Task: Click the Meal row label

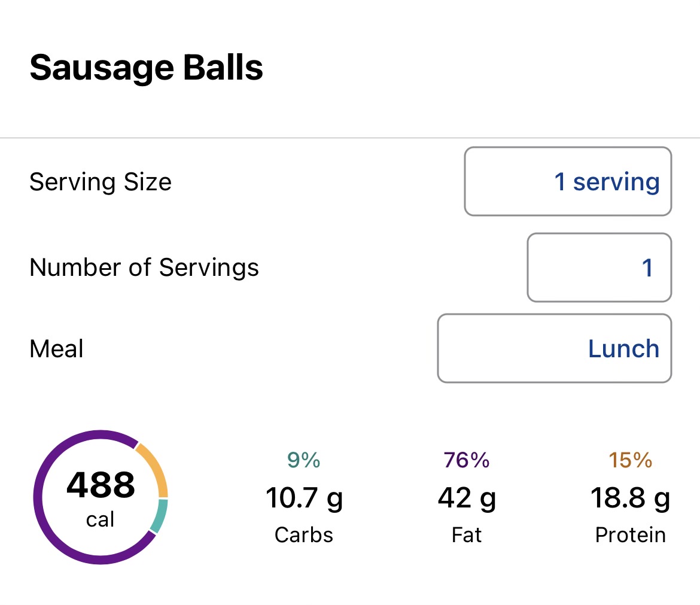Action: pos(57,348)
